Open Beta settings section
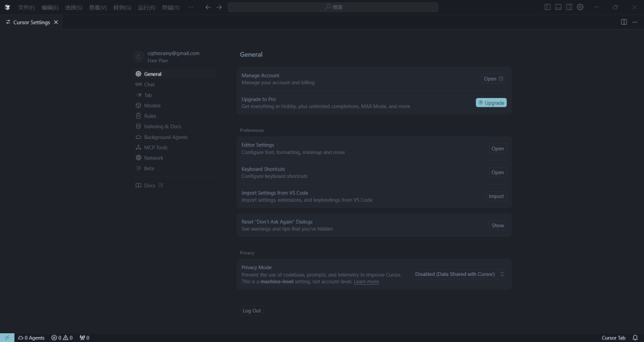This screenshot has height=342, width=644. (x=175, y=168)
